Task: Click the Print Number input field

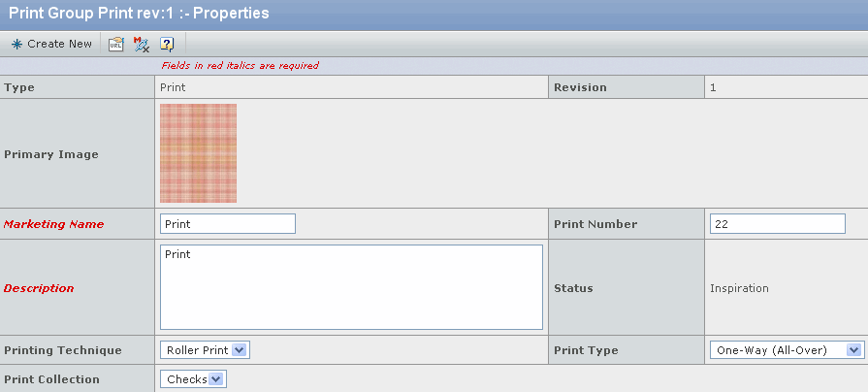Action: [777, 224]
